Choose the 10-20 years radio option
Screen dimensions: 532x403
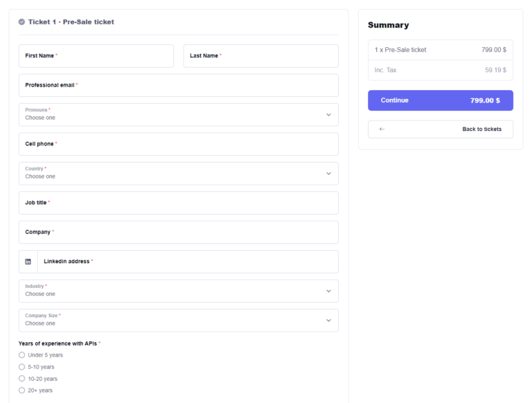click(22, 379)
